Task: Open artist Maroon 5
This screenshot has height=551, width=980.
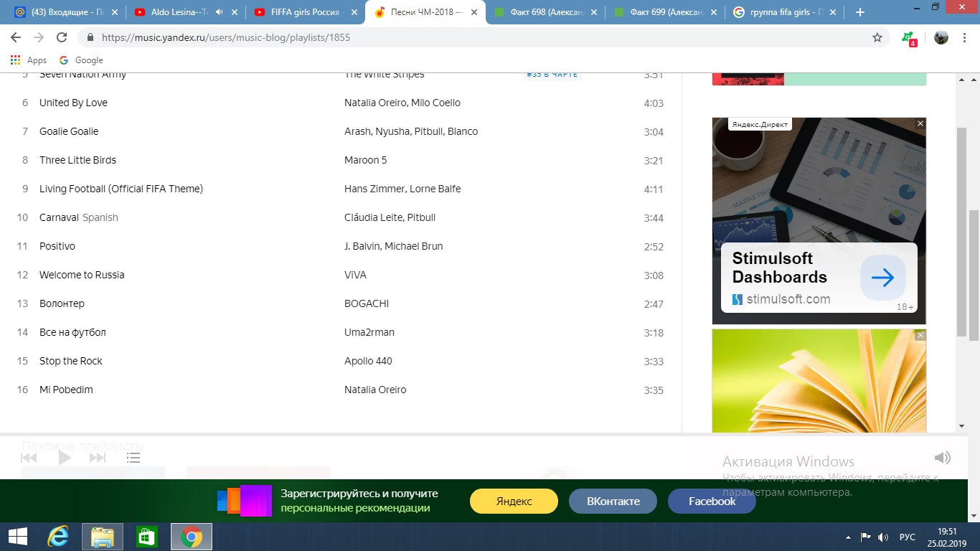Action: coord(365,160)
